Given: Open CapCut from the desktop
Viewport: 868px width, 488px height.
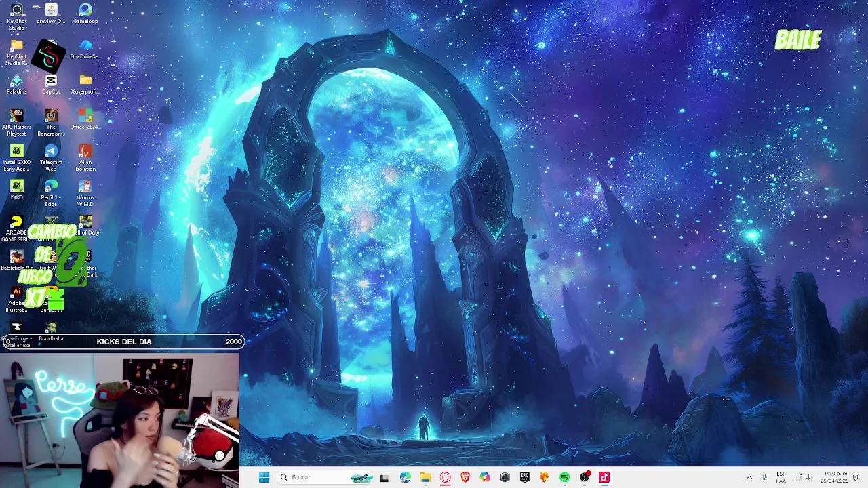Looking at the screenshot, I should point(51,84).
